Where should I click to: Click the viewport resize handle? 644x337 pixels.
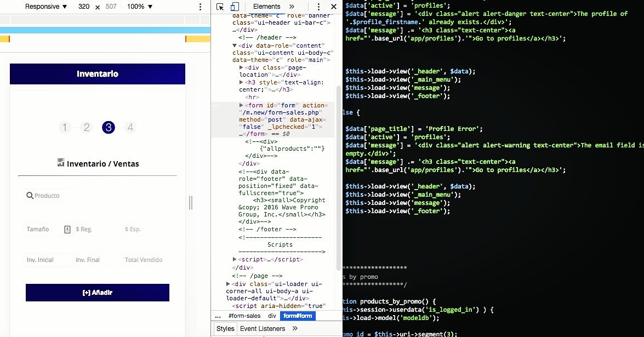[x=191, y=203]
